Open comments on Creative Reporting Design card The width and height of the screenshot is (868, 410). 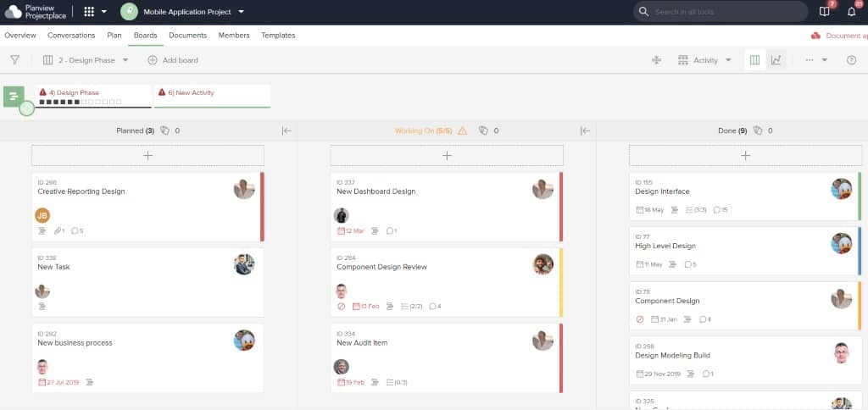[x=77, y=230]
